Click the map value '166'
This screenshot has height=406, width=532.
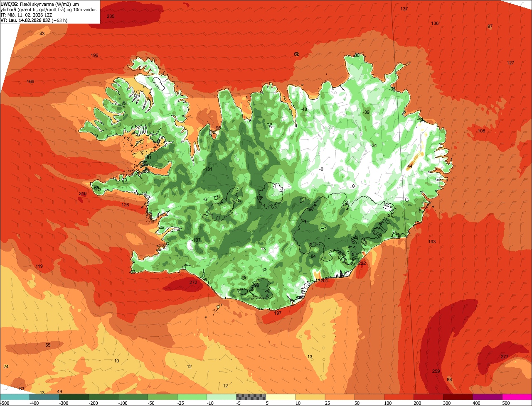pyautogui.click(x=31, y=81)
